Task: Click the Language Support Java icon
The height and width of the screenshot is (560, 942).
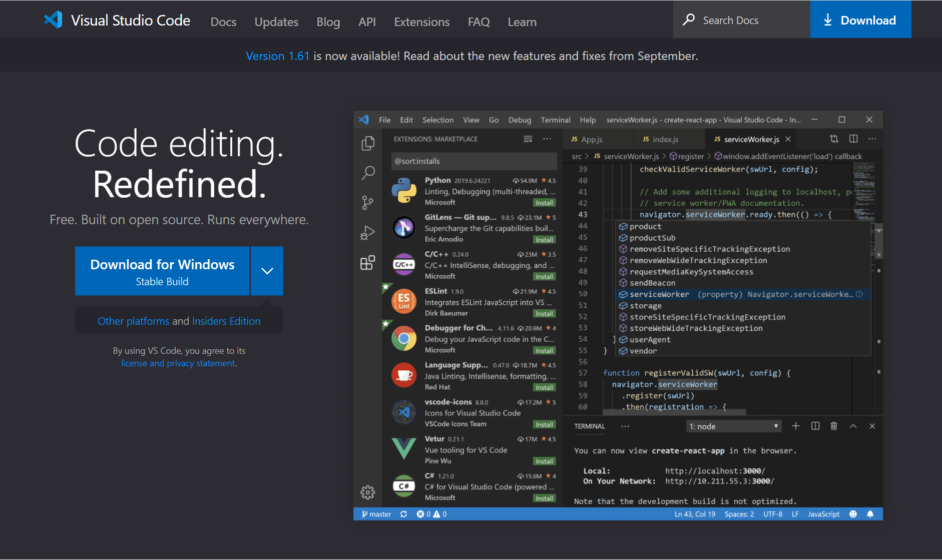Action: (x=404, y=375)
